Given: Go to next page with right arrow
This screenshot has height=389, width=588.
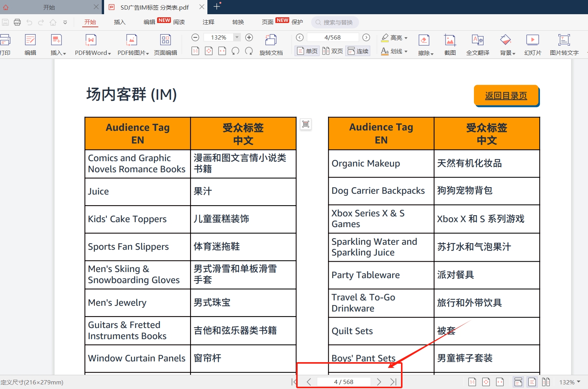Looking at the screenshot, I should click(379, 381).
